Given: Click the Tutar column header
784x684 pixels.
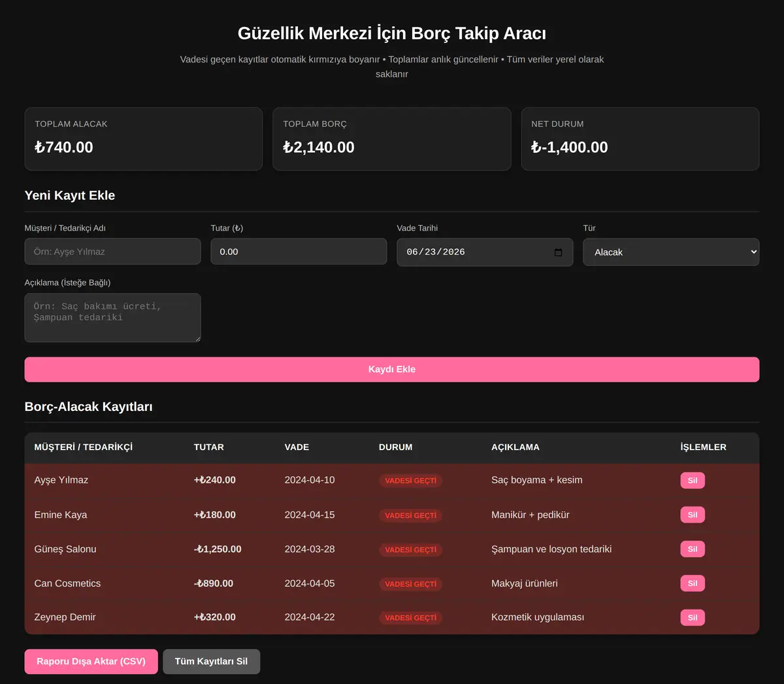Looking at the screenshot, I should click(x=209, y=448).
